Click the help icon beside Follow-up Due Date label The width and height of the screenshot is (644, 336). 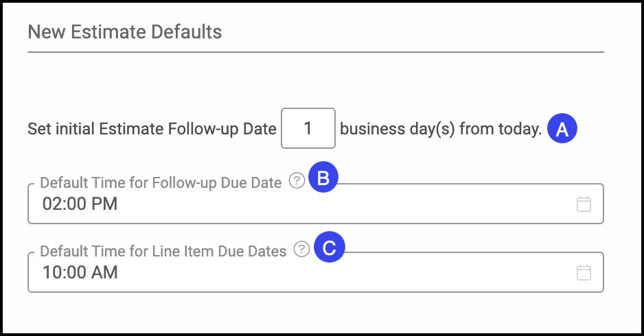point(296,182)
